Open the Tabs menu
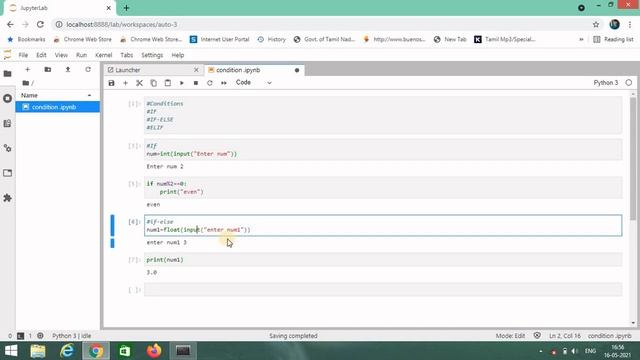This screenshot has height=360, width=640. tap(127, 55)
